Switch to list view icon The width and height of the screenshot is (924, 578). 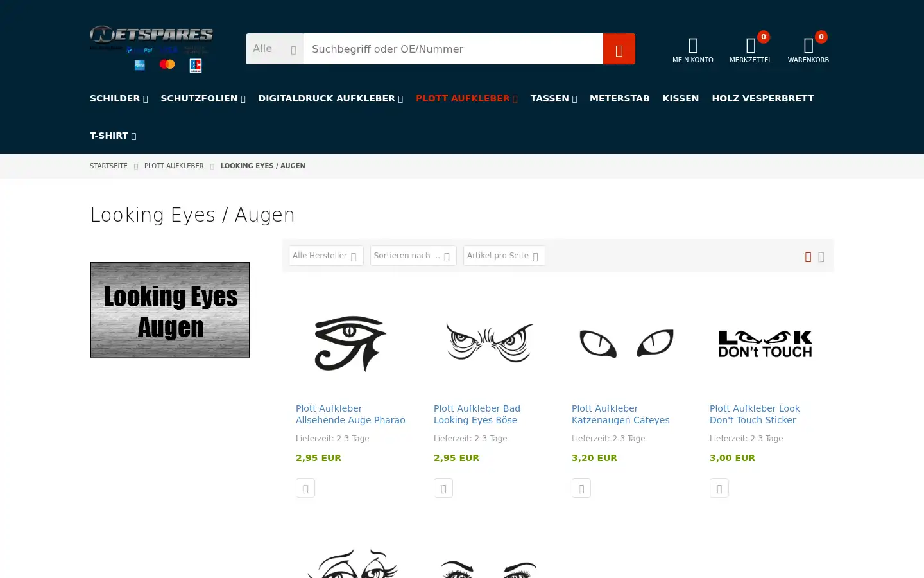821,257
